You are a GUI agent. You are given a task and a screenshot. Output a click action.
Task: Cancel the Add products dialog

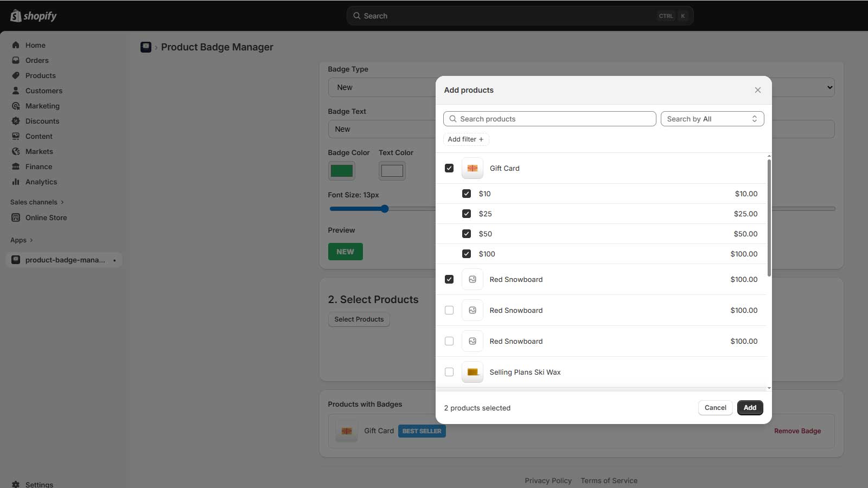click(x=715, y=408)
